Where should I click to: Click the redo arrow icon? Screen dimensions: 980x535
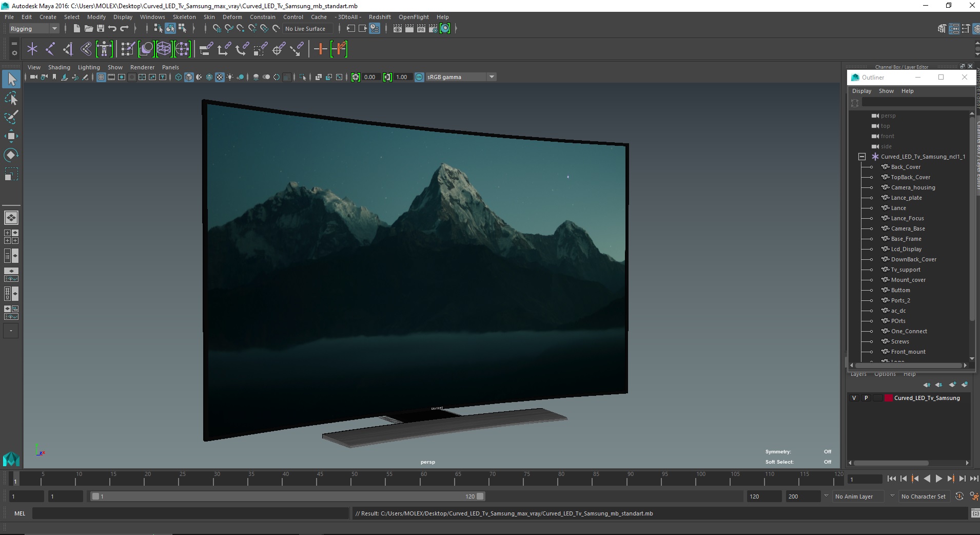tap(124, 29)
